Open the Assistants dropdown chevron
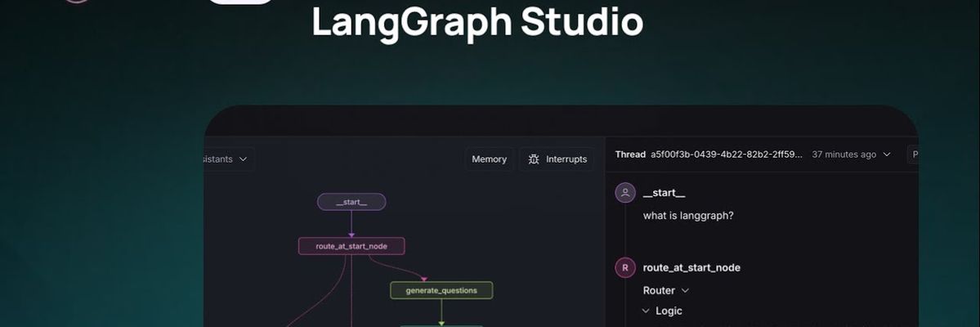The width and height of the screenshot is (980, 327). point(243,159)
